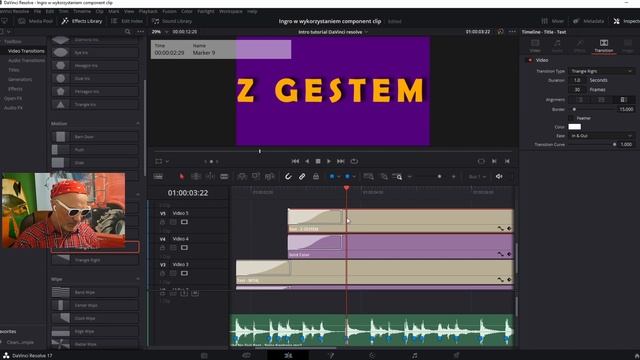Switch to the Video tab in Inspector
Screen dimensions: 640x360
coord(535,46)
